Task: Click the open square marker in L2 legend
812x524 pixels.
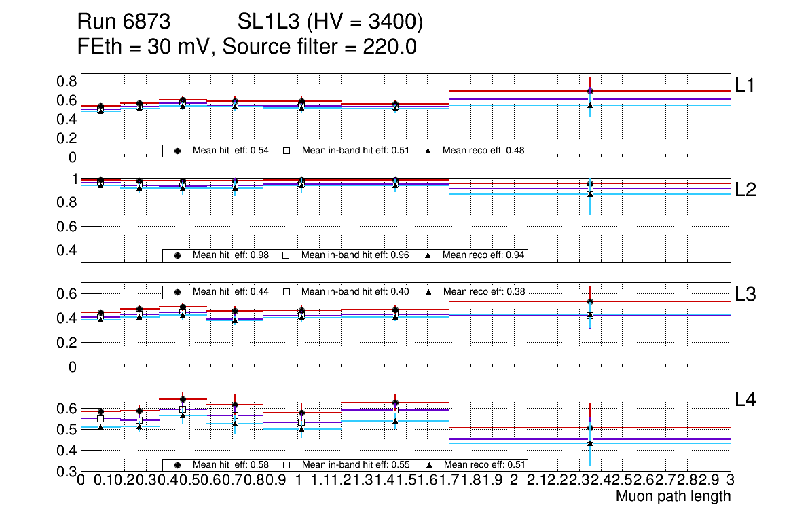Action: 287,255
